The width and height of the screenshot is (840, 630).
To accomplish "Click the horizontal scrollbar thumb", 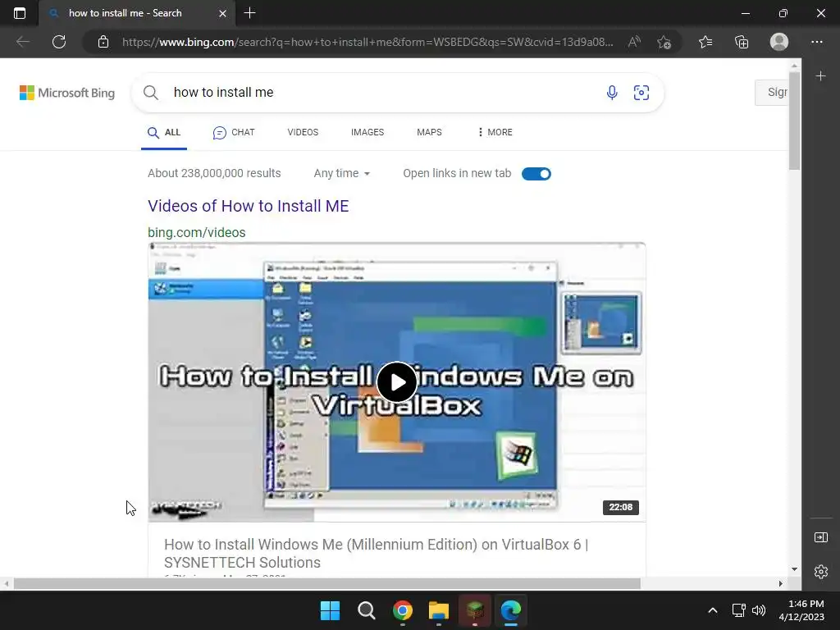I will pos(326,583).
